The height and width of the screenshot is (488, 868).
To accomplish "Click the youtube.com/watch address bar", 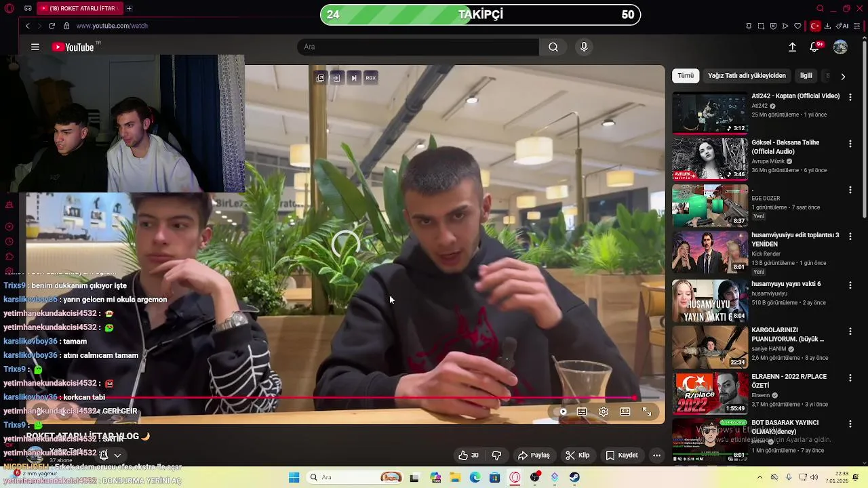I will click(x=112, y=26).
